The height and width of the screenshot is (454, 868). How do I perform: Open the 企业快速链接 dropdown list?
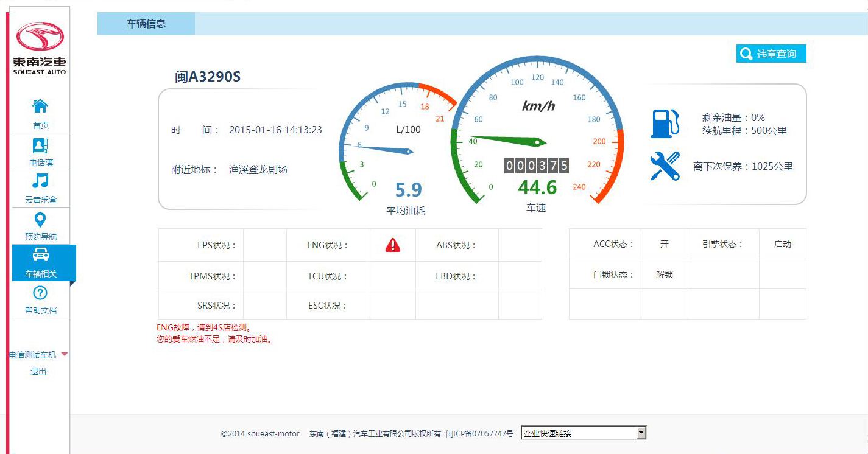tap(577, 433)
